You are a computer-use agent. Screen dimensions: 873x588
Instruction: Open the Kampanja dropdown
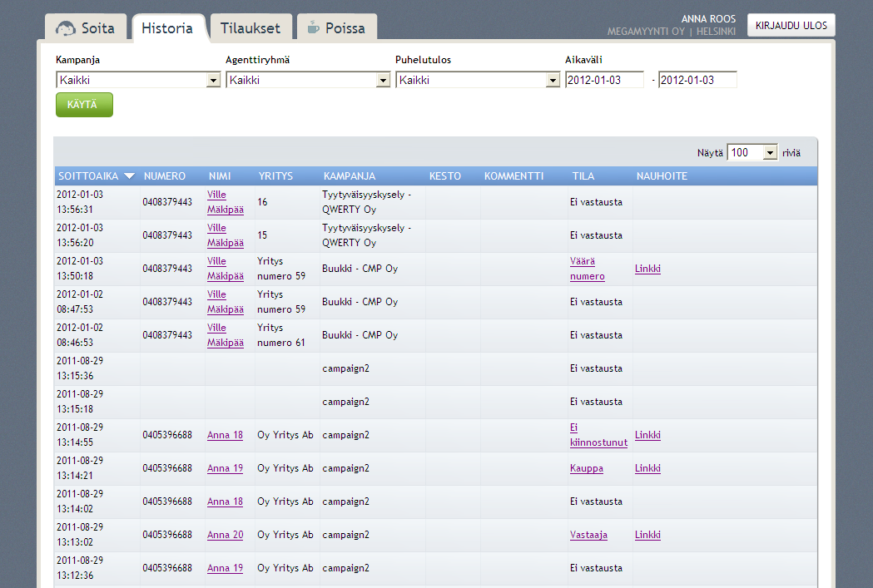click(x=138, y=80)
